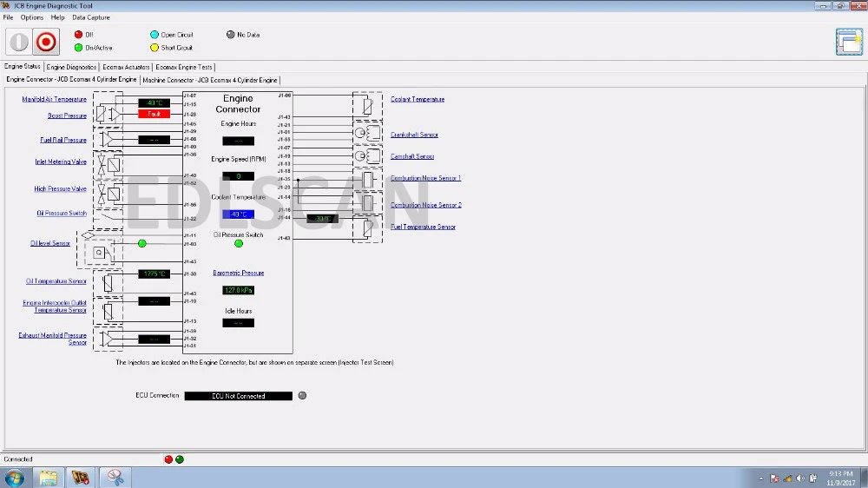The height and width of the screenshot is (488, 868).
Task: Open Windows Explorer from the taskbar
Action: [48, 478]
